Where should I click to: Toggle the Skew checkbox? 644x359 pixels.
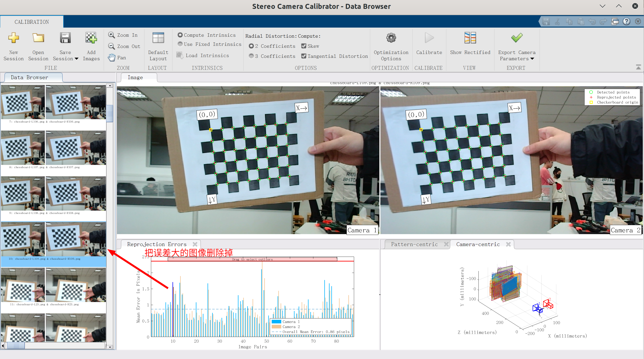click(x=304, y=46)
